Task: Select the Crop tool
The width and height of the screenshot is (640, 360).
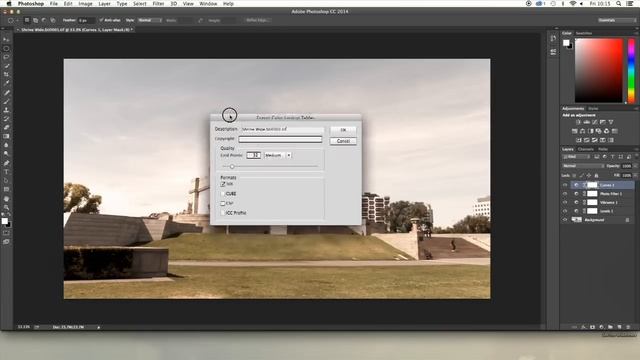Action: click(6, 75)
